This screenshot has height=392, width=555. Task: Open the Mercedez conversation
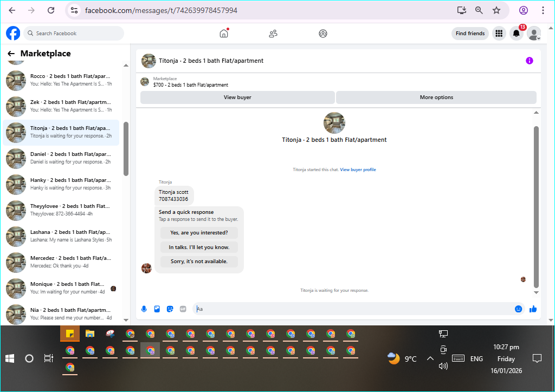click(61, 262)
